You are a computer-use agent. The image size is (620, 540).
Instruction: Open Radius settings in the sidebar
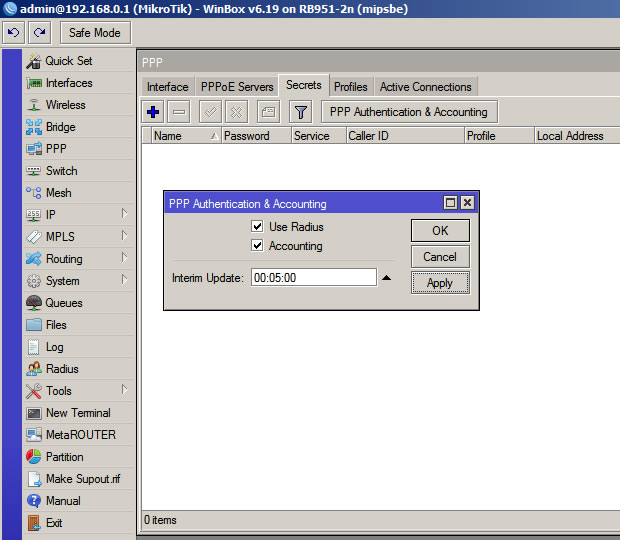tap(62, 369)
